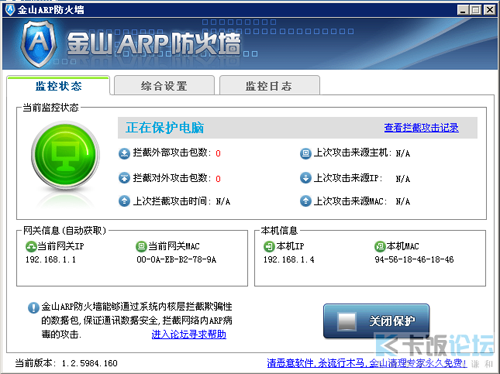Click the green icon beside 当前网关IP
The width and height of the screenshot is (500, 374).
tap(31, 247)
